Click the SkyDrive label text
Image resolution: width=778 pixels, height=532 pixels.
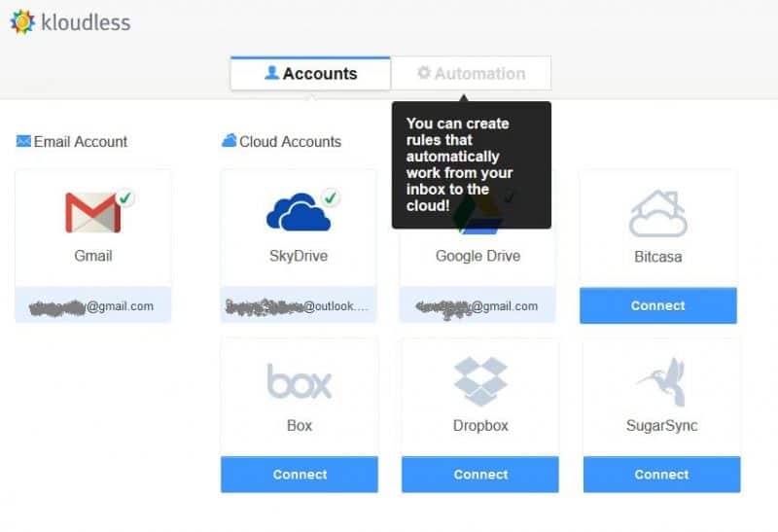point(299,256)
